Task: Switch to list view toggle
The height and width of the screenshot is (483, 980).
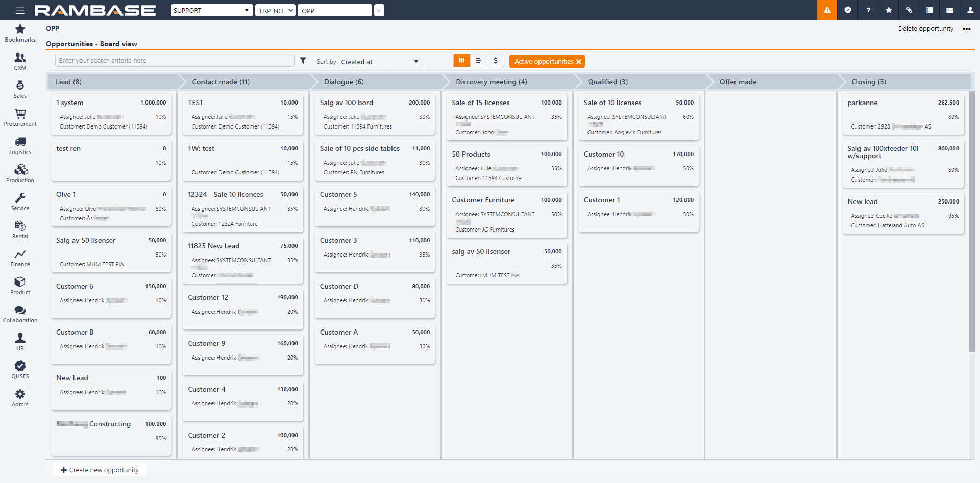Action: pos(478,61)
